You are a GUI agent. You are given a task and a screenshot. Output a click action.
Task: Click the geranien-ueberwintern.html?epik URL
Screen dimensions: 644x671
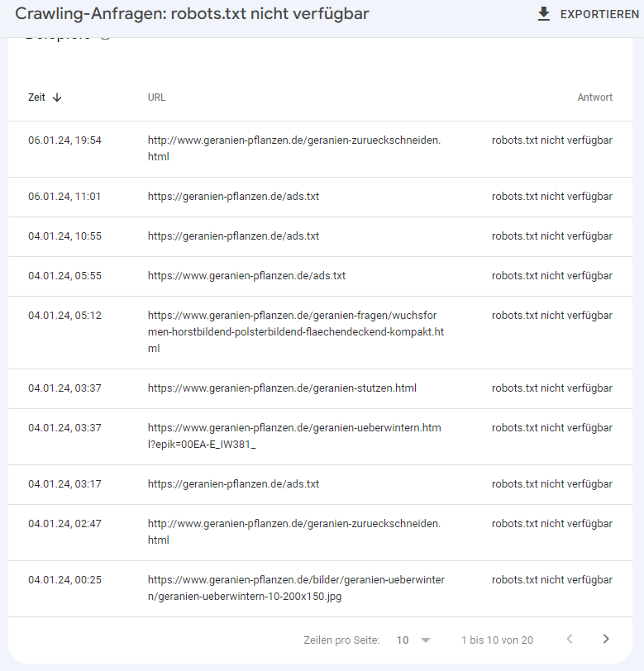point(294,435)
